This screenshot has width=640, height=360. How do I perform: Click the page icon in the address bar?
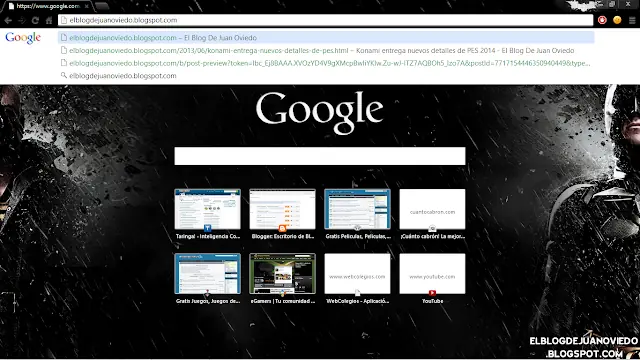pos(64,20)
